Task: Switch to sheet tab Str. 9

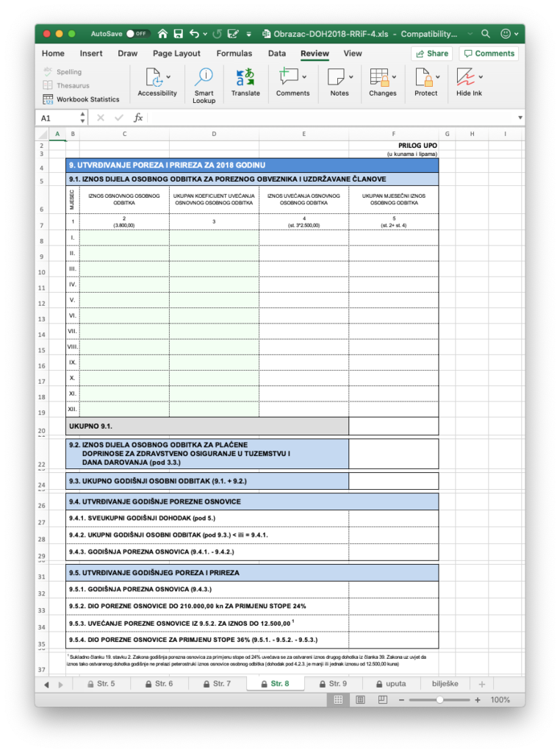Action: [332, 684]
